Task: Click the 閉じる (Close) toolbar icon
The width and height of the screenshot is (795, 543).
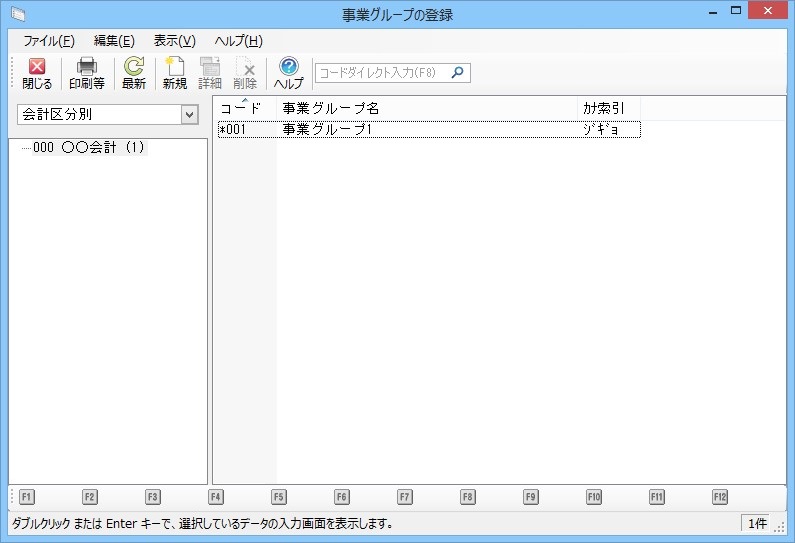Action: click(37, 73)
